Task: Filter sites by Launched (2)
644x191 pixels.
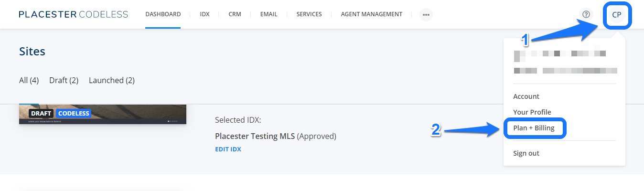Action: (x=112, y=80)
